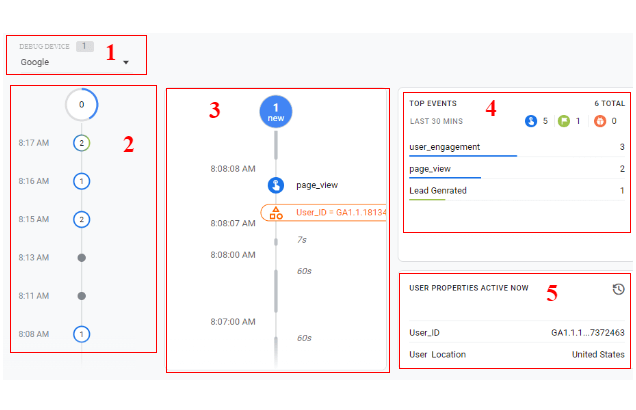Open page_view in Top Events list
This screenshot has width=636, height=410.
[x=517, y=169]
